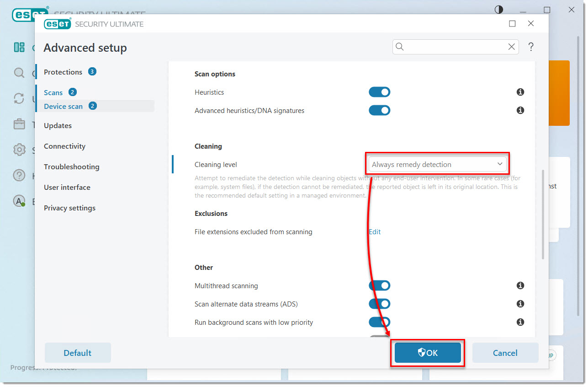588x387 pixels.
Task: Click the Scan options heading
Action: tap(215, 74)
